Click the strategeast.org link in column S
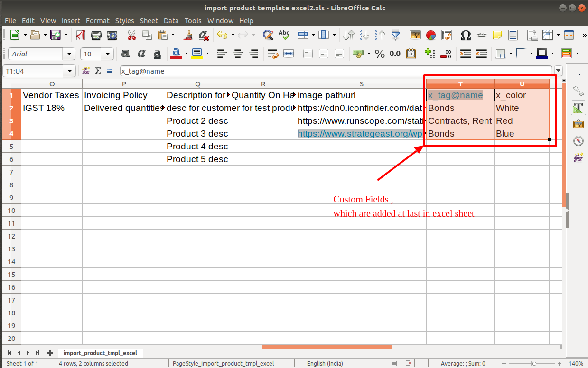 pos(360,134)
